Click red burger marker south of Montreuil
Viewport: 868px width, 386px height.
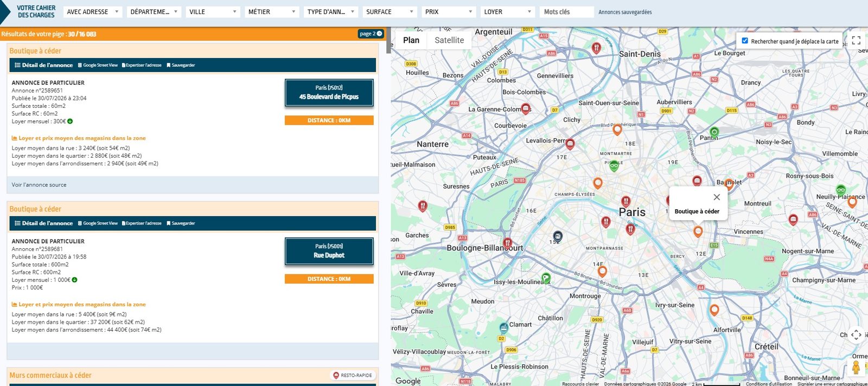tap(793, 220)
